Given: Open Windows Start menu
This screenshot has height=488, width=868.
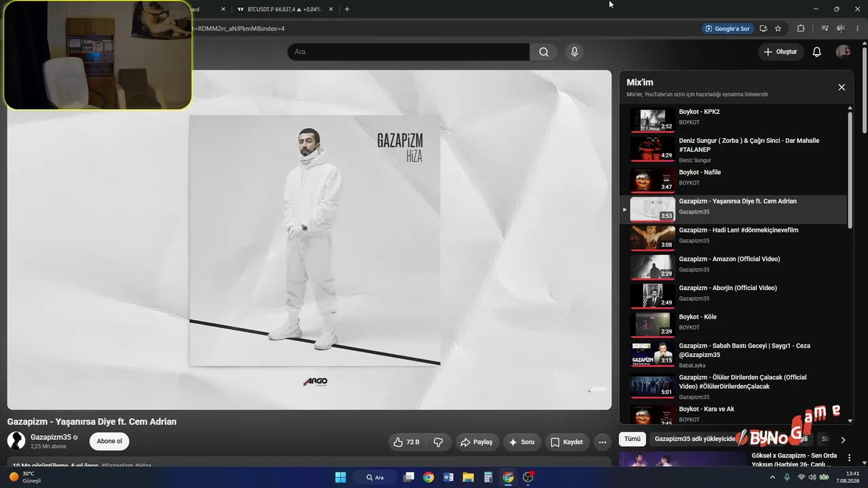Looking at the screenshot, I should pos(340,477).
